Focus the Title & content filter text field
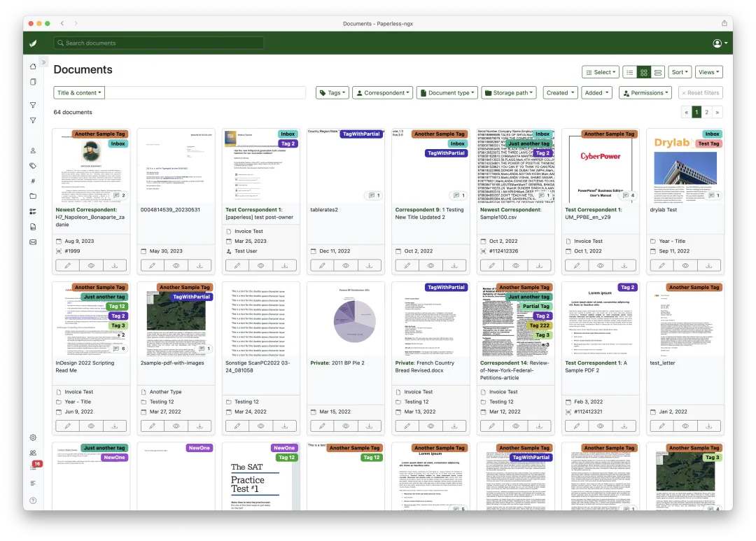Image resolution: width=756 pixels, height=541 pixels. (205, 92)
